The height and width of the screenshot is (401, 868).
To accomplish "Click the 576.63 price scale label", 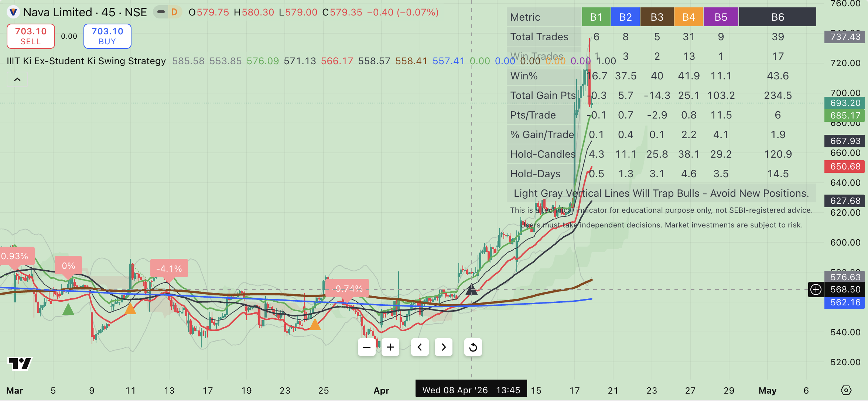I will pos(845,277).
